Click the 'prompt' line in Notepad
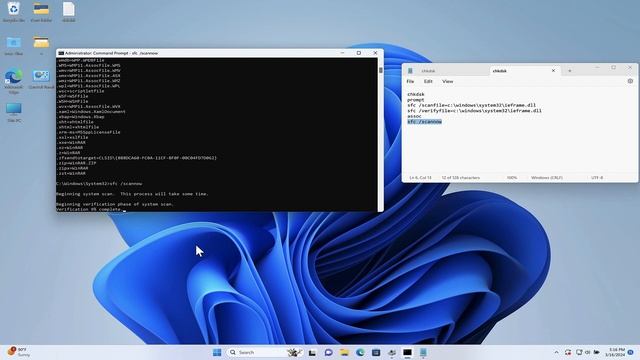This screenshot has height=360, width=640. click(x=416, y=100)
